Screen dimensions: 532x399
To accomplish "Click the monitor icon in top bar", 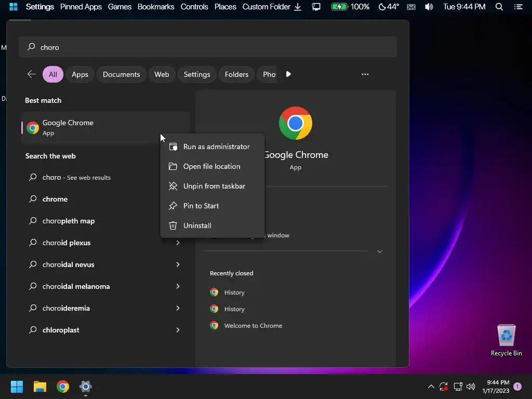I will click(316, 7).
